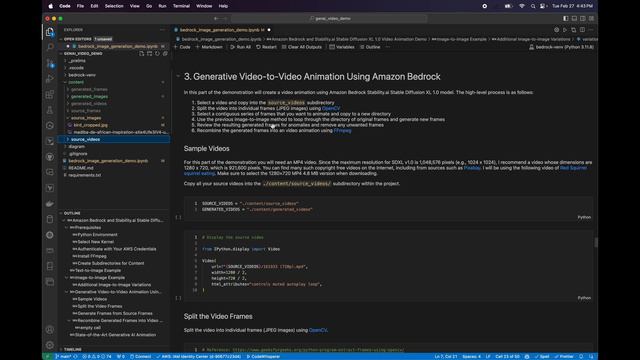Open the Testing flask view
This screenshot has width=640, height=360.
50,110
